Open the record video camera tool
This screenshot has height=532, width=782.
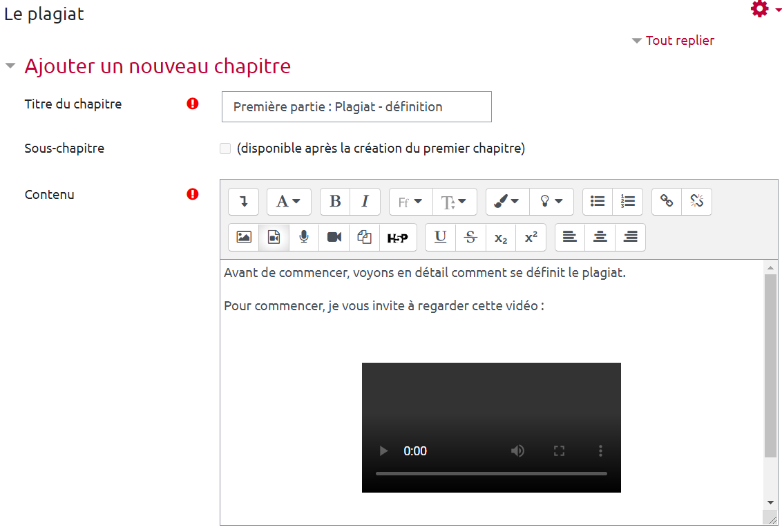(x=334, y=237)
